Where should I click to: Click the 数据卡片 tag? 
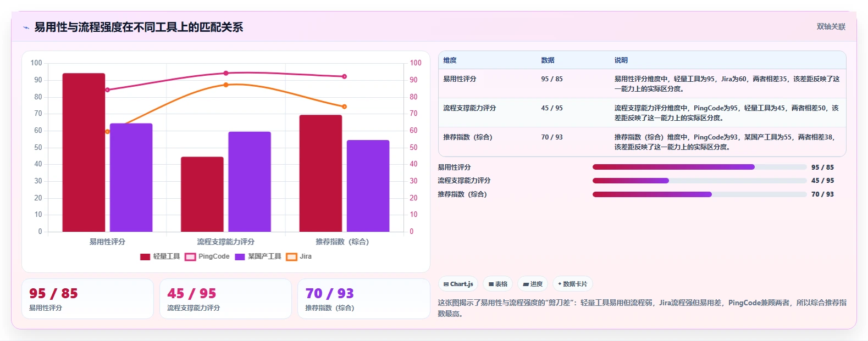pyautogui.click(x=572, y=284)
